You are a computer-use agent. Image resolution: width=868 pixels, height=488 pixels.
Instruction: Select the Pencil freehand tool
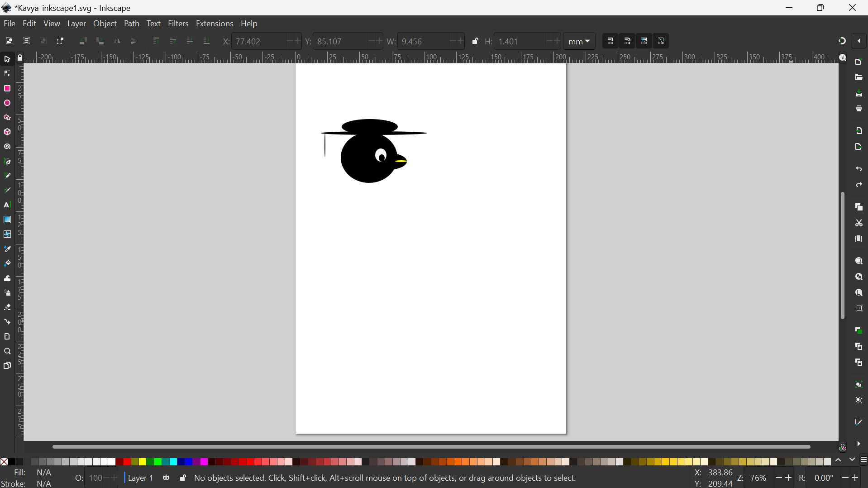7,176
